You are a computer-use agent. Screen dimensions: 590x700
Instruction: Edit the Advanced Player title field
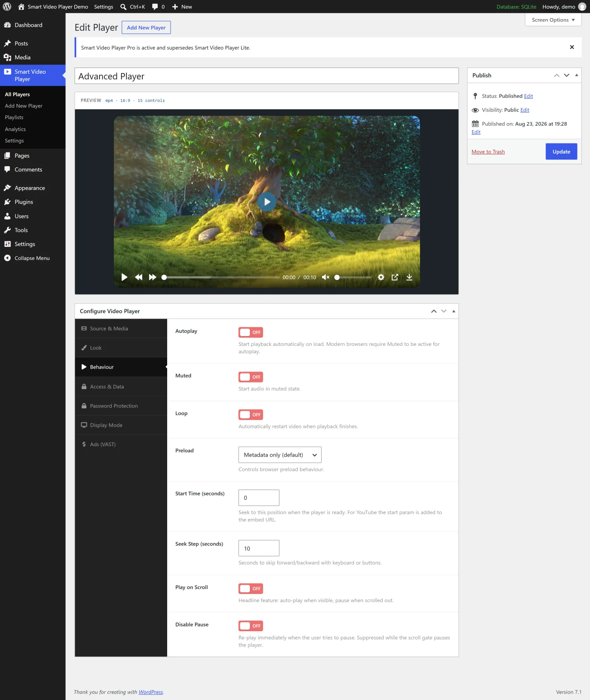point(267,76)
